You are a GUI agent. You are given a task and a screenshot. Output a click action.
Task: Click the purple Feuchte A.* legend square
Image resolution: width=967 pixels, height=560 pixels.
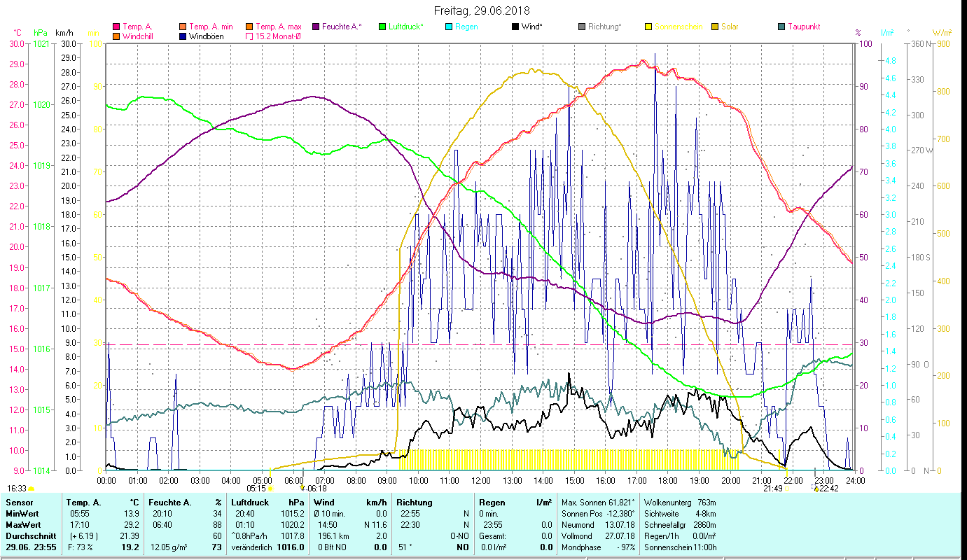(x=316, y=27)
